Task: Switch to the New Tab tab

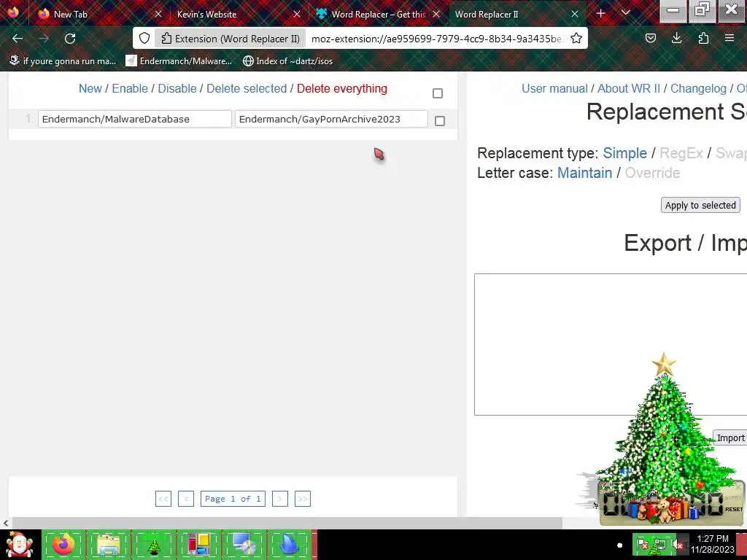Action: tap(97, 15)
